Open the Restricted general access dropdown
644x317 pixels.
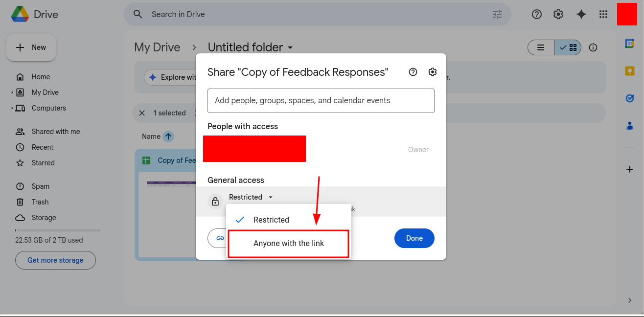coord(251,197)
